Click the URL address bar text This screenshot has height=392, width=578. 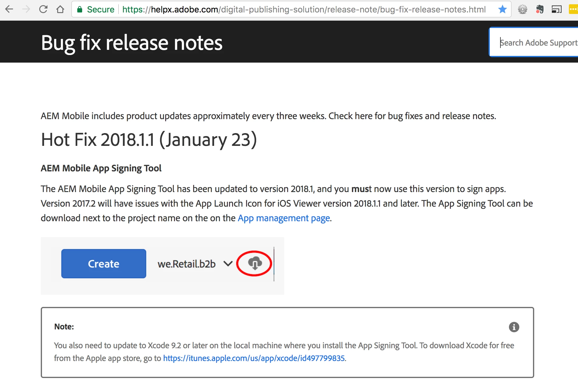304,9
